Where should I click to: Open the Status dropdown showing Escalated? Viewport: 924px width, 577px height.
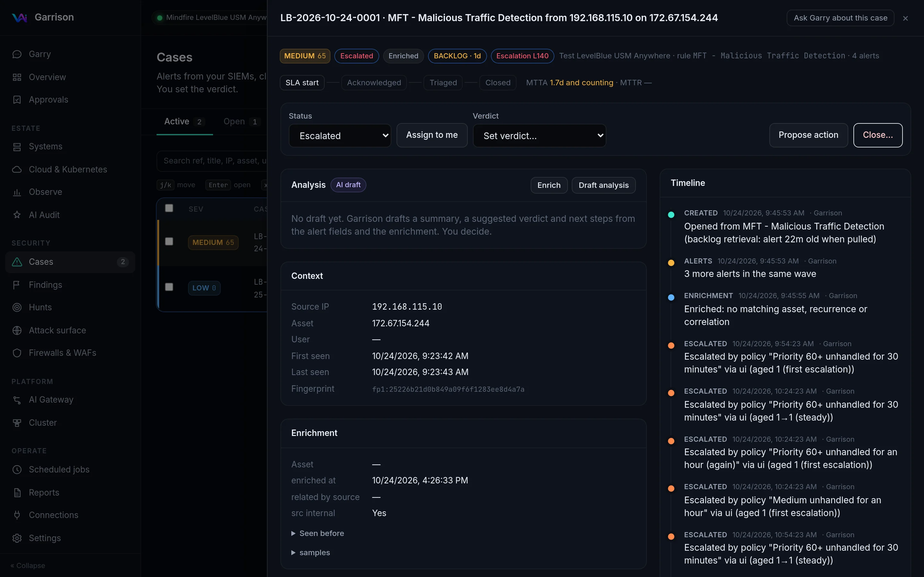click(x=340, y=136)
